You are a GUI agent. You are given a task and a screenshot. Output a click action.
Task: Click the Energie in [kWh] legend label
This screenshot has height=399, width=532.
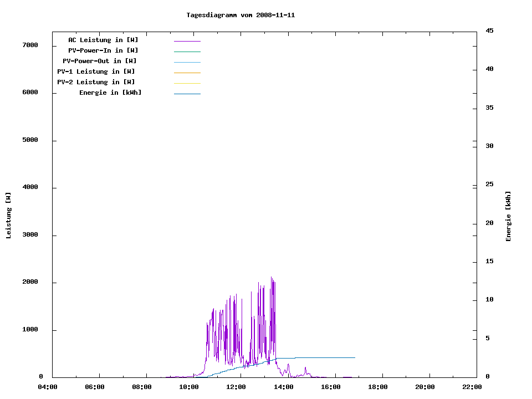pyautogui.click(x=110, y=93)
